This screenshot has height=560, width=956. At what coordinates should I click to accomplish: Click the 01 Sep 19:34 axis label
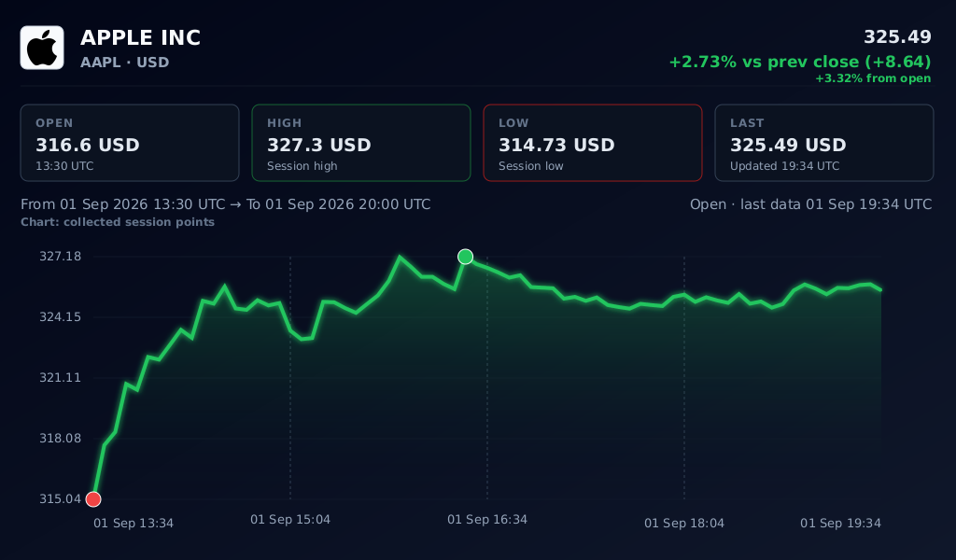841,523
